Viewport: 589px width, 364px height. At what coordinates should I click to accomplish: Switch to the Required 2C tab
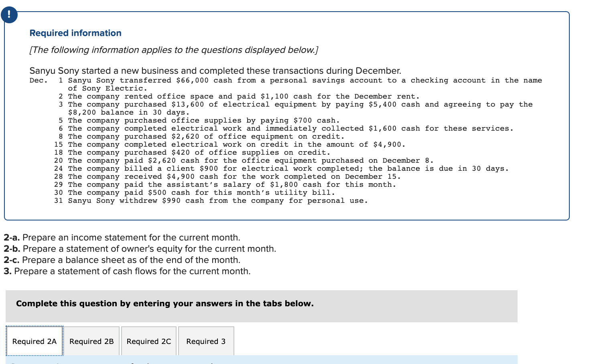click(149, 341)
